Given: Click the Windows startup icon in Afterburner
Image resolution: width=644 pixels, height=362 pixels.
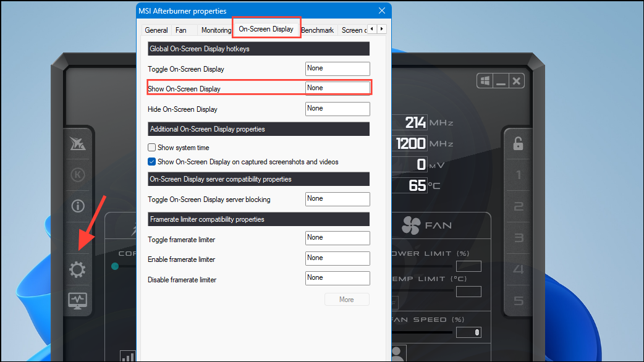Looking at the screenshot, I should click(x=485, y=81).
